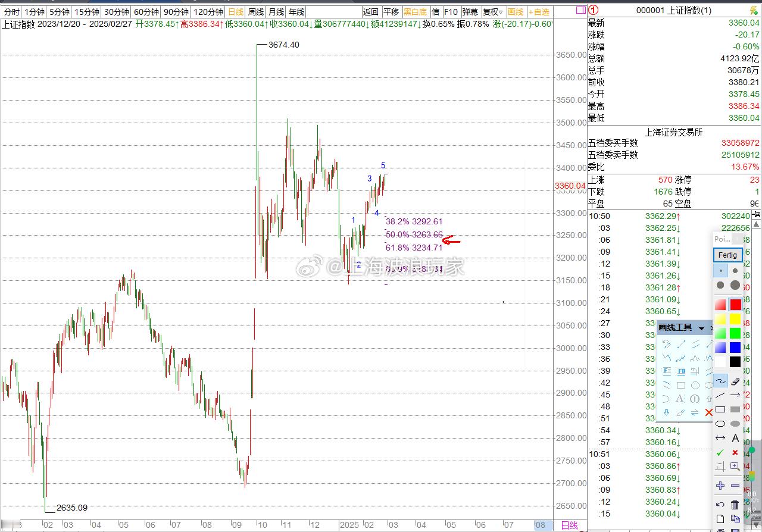Click the trash can to clear drawings
Viewport: 762px width, 532px height.
(735, 505)
